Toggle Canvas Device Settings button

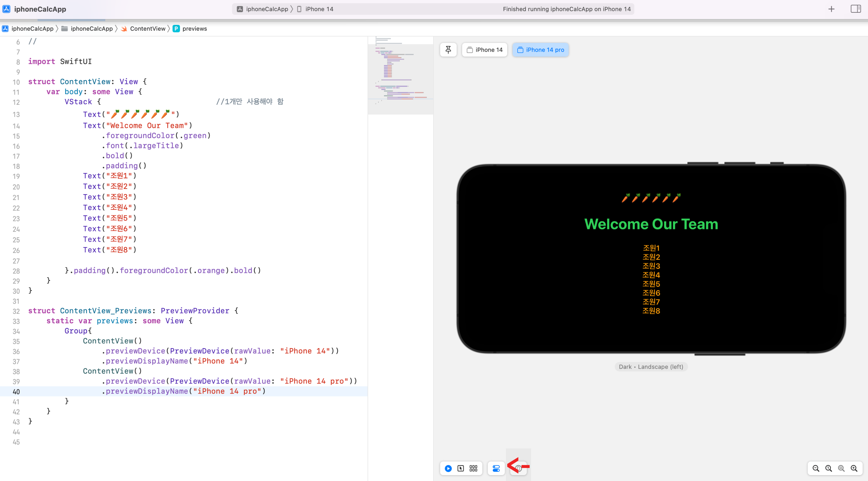click(496, 469)
